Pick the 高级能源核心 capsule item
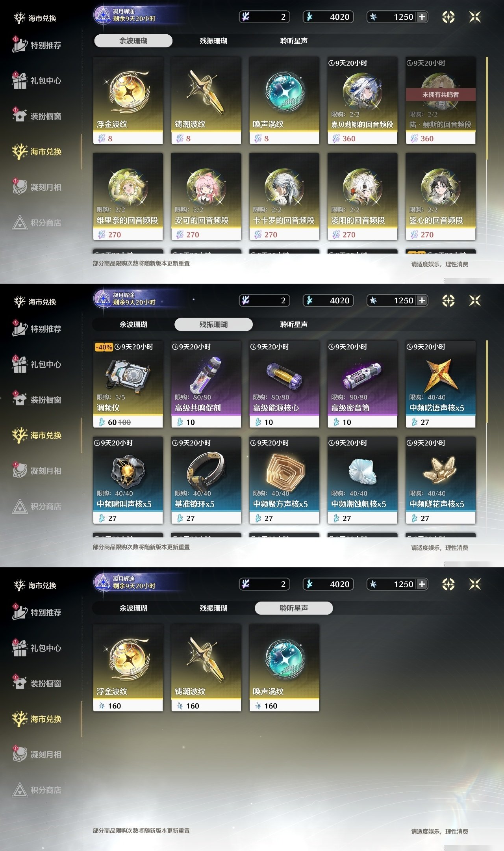Image resolution: width=504 pixels, height=851 pixels. [284, 384]
